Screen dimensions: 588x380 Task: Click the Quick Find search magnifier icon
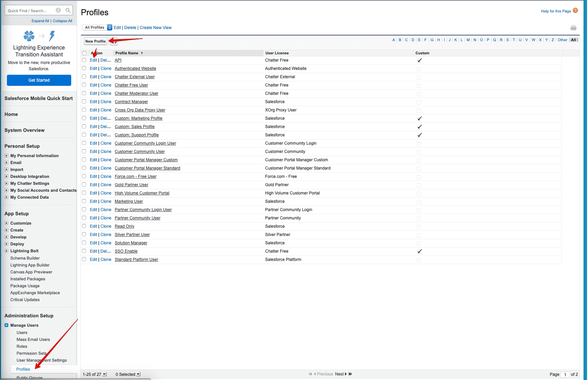(x=68, y=10)
